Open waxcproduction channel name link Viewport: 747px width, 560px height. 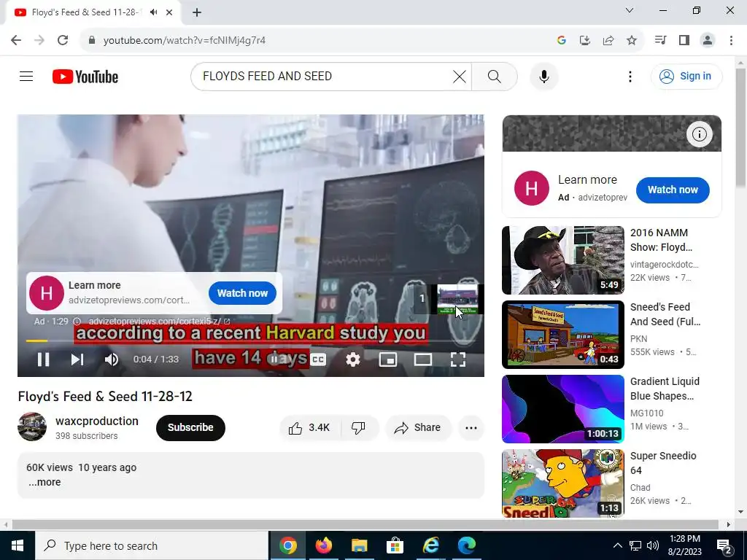tap(97, 421)
